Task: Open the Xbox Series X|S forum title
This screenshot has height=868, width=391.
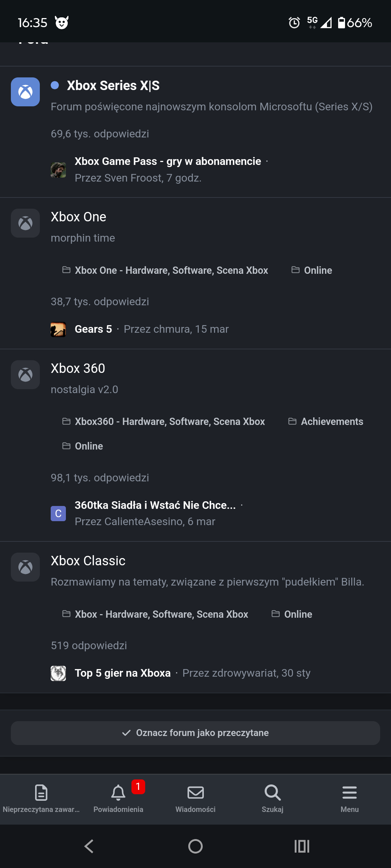Action: point(113,86)
